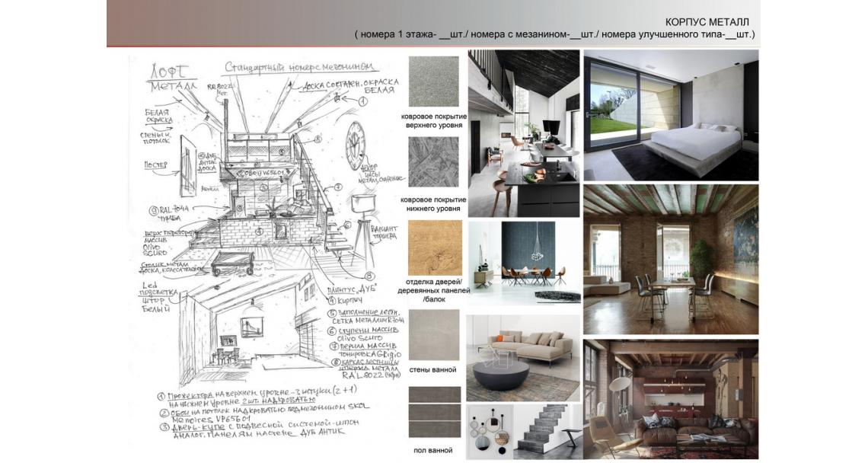Click the handwritten 'Плинтус, дуб' note

point(352,289)
